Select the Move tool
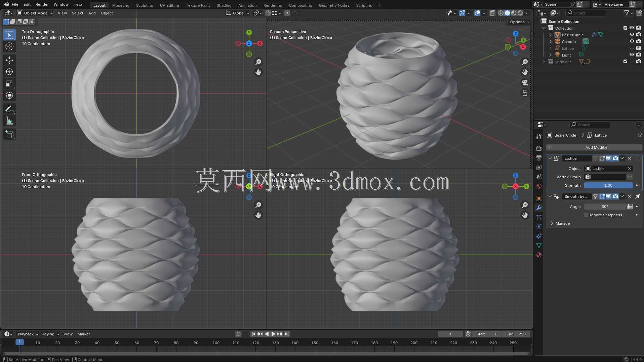This screenshot has height=362, width=644. click(x=9, y=60)
